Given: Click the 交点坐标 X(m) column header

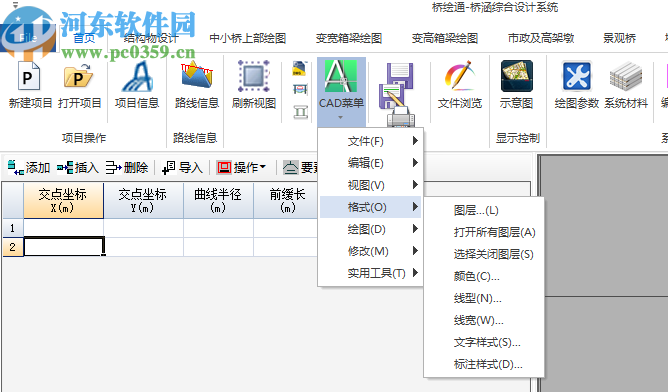Looking at the screenshot, I should (63, 200).
